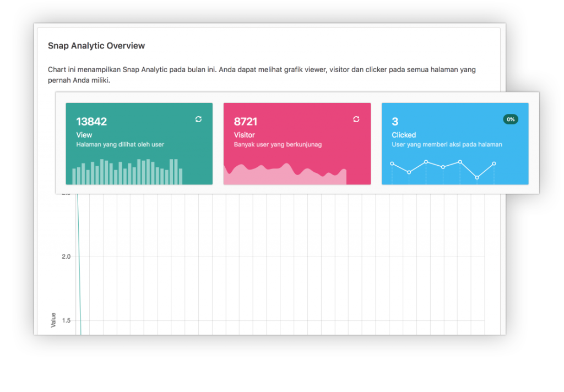Click the 13842 view count number
The image size is (564, 392).
coord(91,122)
